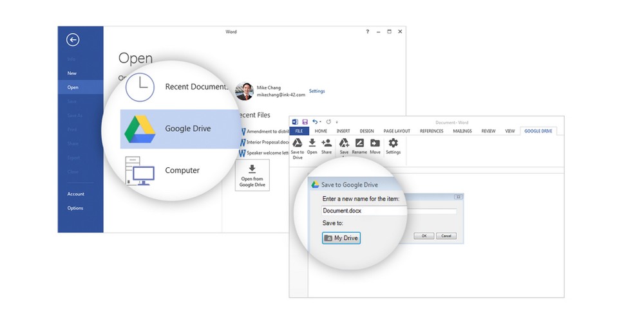The height and width of the screenshot is (317, 644).
Task: Click the Move folder ribbon icon
Action: pos(375,143)
